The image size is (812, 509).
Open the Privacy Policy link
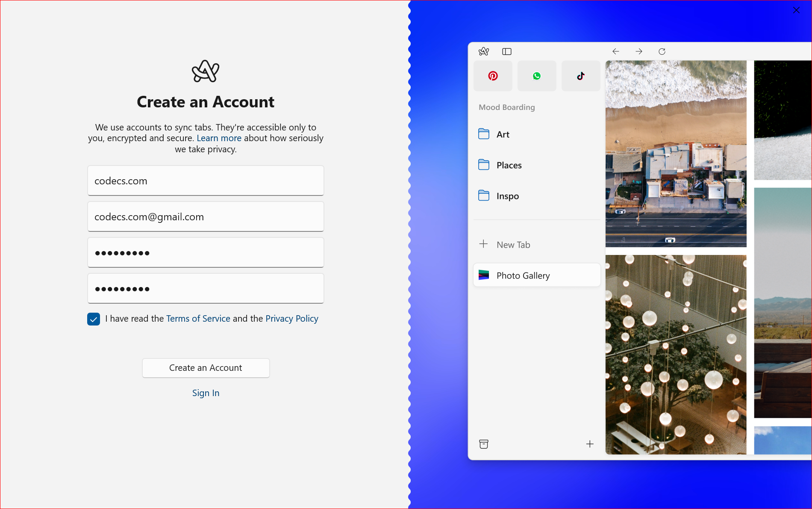pos(292,318)
